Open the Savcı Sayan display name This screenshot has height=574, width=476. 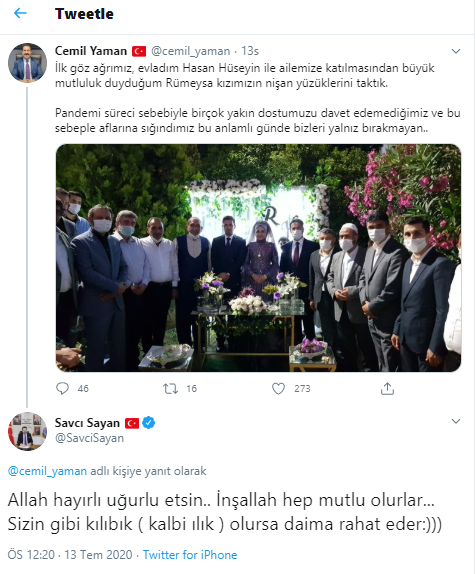tap(87, 423)
